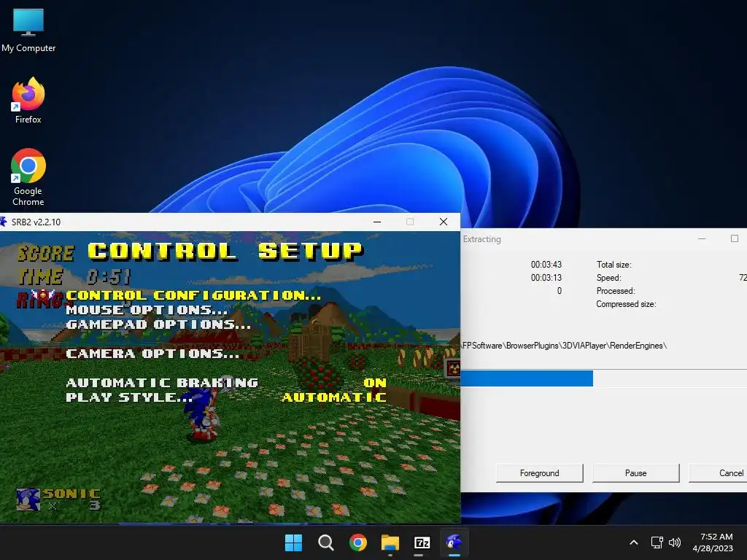Toggle Automatic Braking ON setting

[226, 383]
